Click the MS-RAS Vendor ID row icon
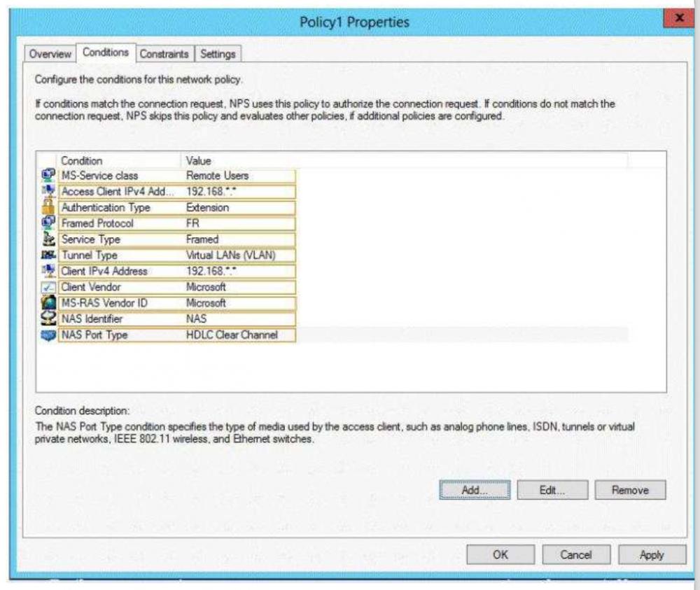The width and height of the screenshot is (700, 590). point(48,302)
